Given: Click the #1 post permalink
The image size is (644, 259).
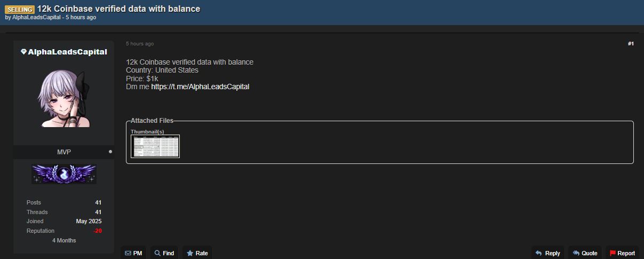Looking at the screenshot, I should click(x=630, y=44).
